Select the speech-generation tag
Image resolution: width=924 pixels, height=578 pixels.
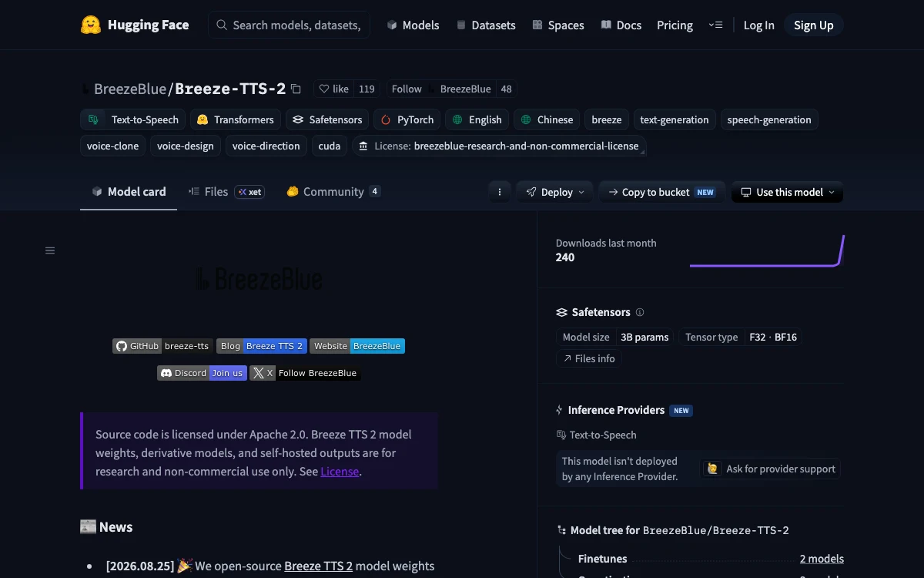click(769, 119)
